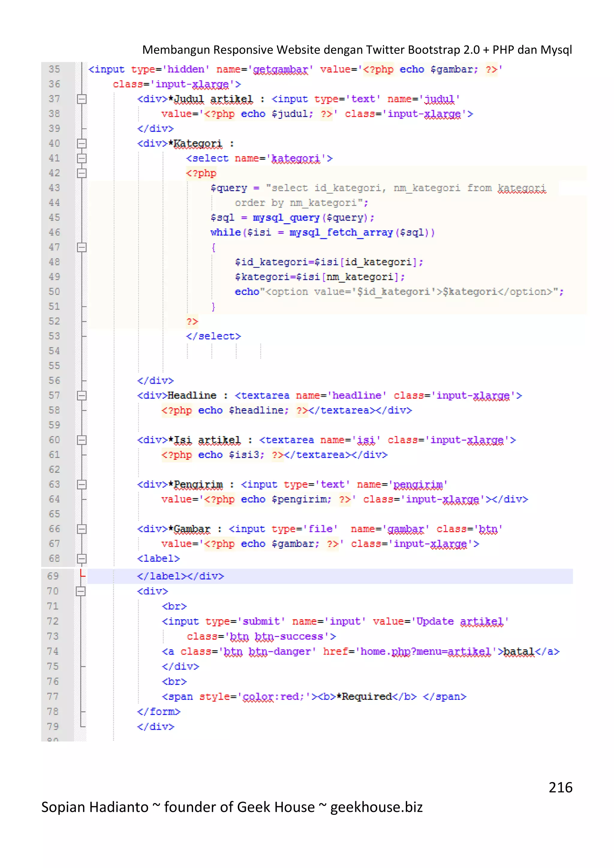Click '$id_kategori=$isi[id_kategori];' line
The image size is (614, 868).
(329, 262)
